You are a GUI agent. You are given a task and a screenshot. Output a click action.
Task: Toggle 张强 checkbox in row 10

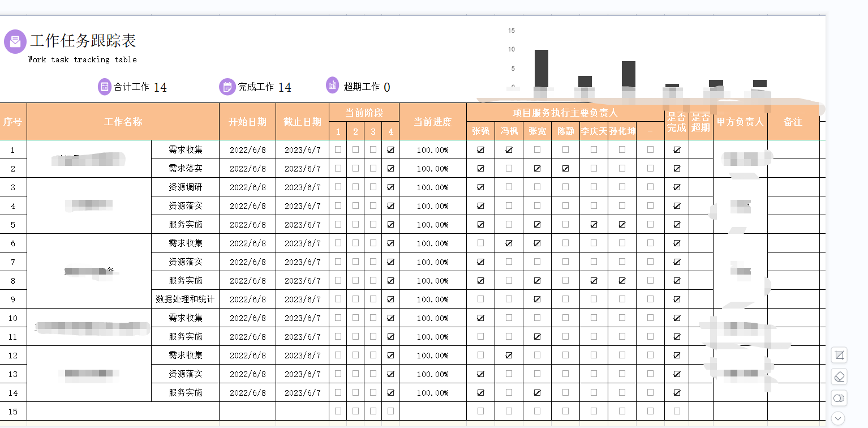tap(480, 318)
